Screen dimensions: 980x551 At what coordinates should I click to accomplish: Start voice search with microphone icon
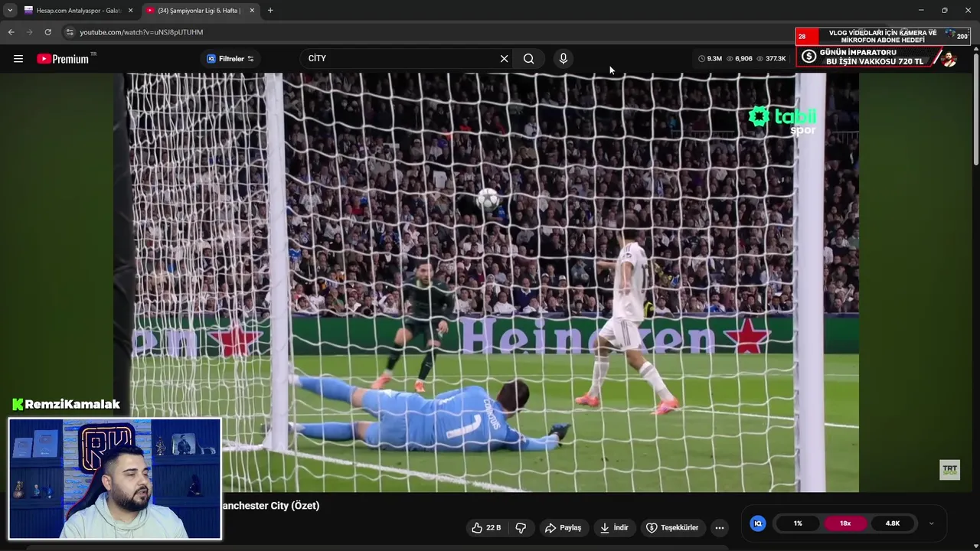coord(563,59)
